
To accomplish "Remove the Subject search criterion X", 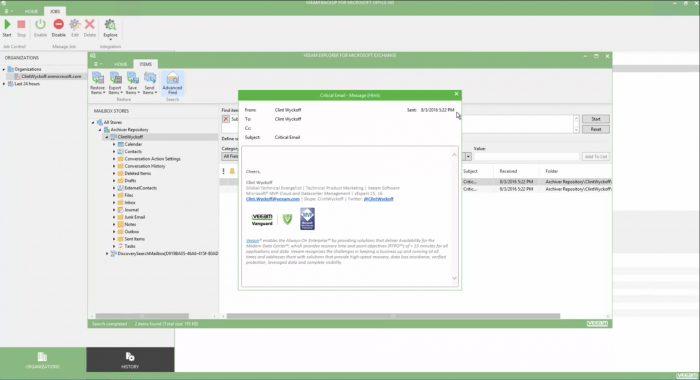I will pos(226,119).
